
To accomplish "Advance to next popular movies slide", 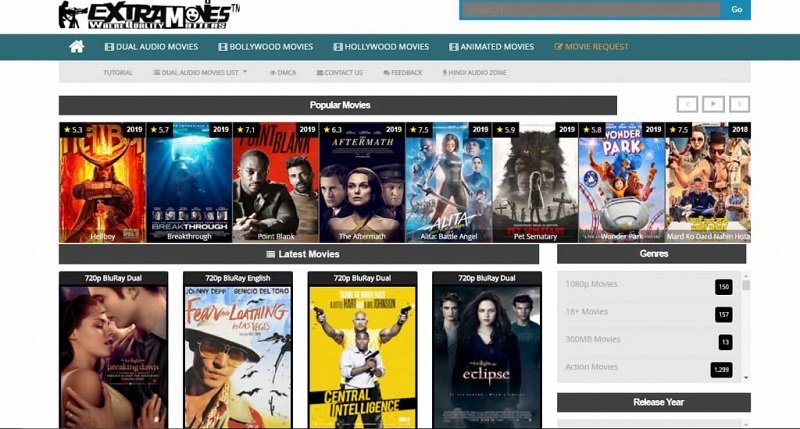I will [x=739, y=104].
